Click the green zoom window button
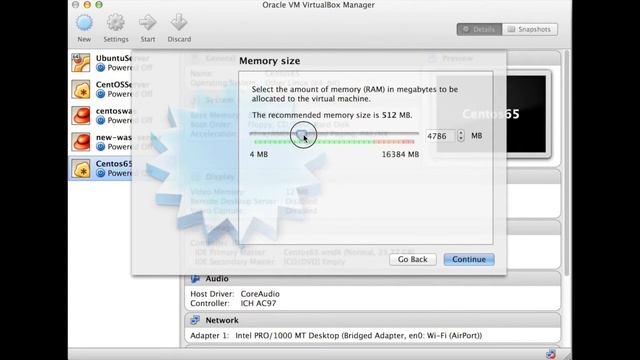 click(99, 4)
